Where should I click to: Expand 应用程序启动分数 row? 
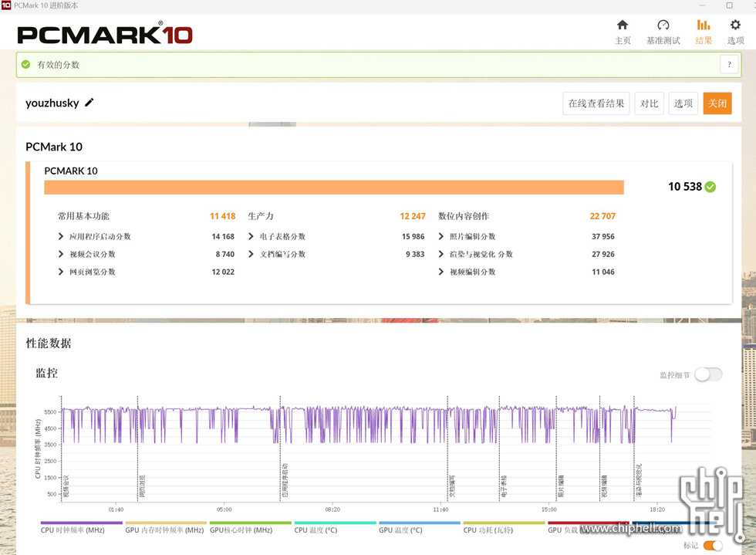61,236
